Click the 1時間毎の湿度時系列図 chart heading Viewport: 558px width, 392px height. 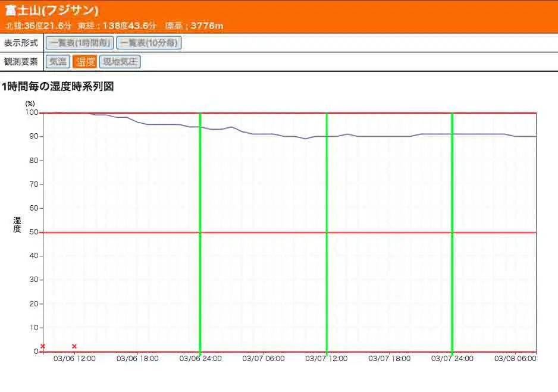pos(58,86)
